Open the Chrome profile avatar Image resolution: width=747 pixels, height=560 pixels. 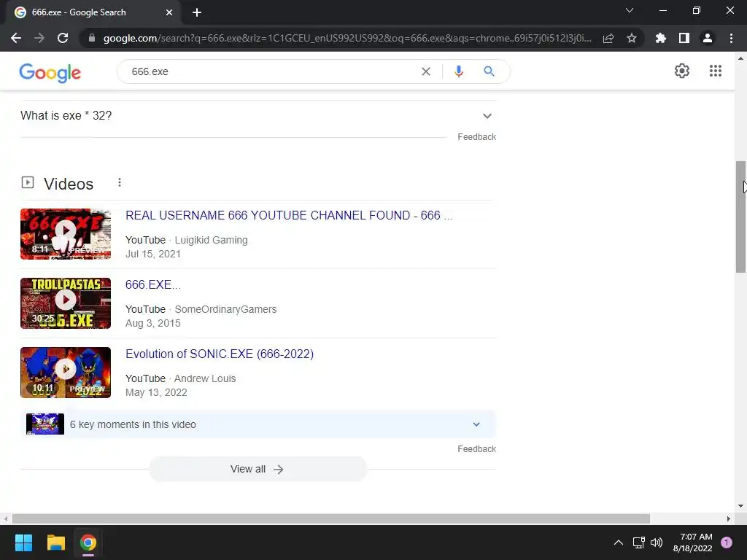[x=708, y=38]
